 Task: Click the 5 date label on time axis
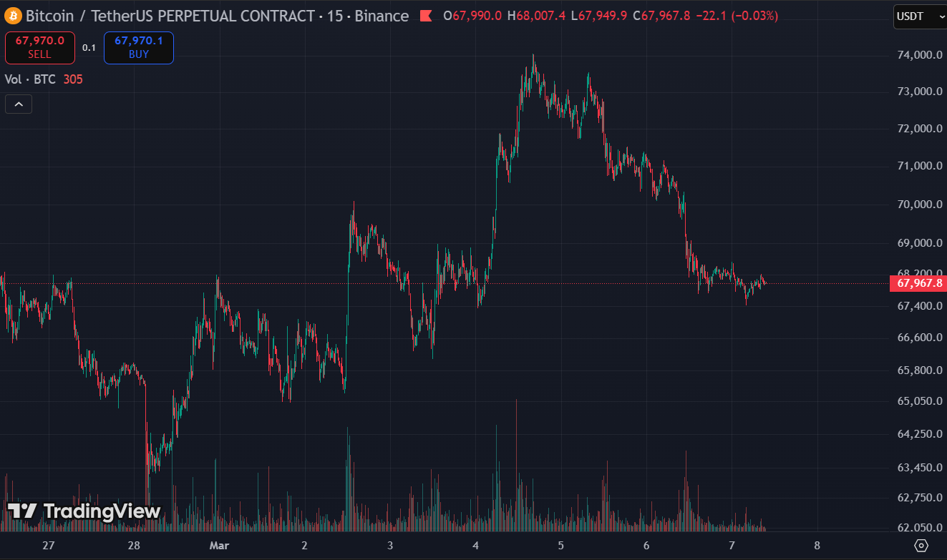click(x=561, y=546)
